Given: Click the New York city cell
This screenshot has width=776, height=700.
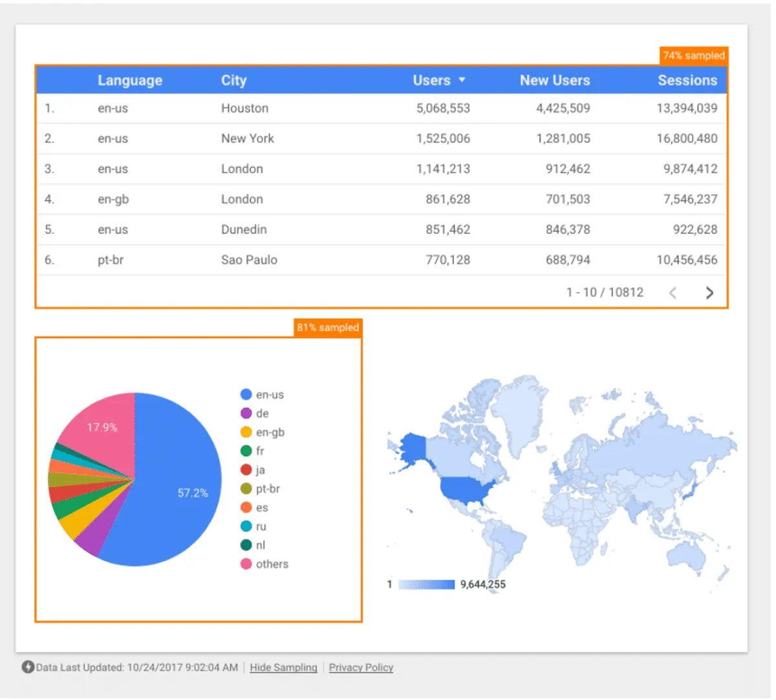Looking at the screenshot, I should tap(248, 138).
